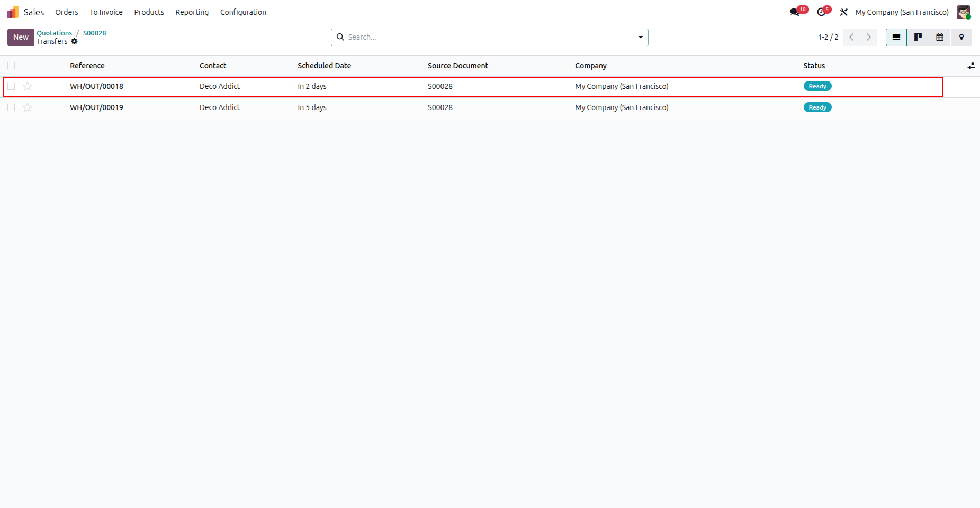Star the WH/OUT/00019 transfer
Screen dimensions: 980x508
pos(28,107)
